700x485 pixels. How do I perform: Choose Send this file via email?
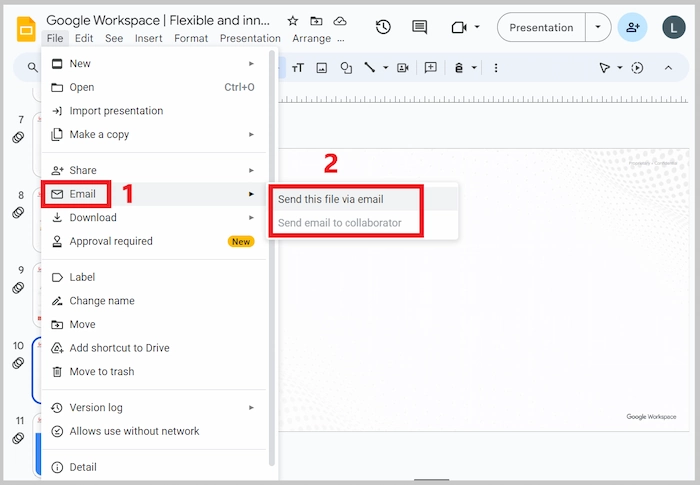coord(362,199)
